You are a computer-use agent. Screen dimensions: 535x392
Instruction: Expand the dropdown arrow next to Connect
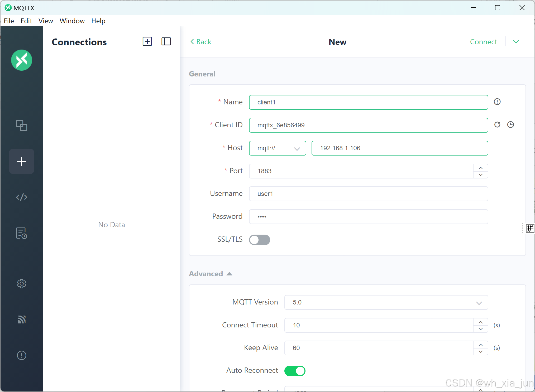[x=516, y=42]
